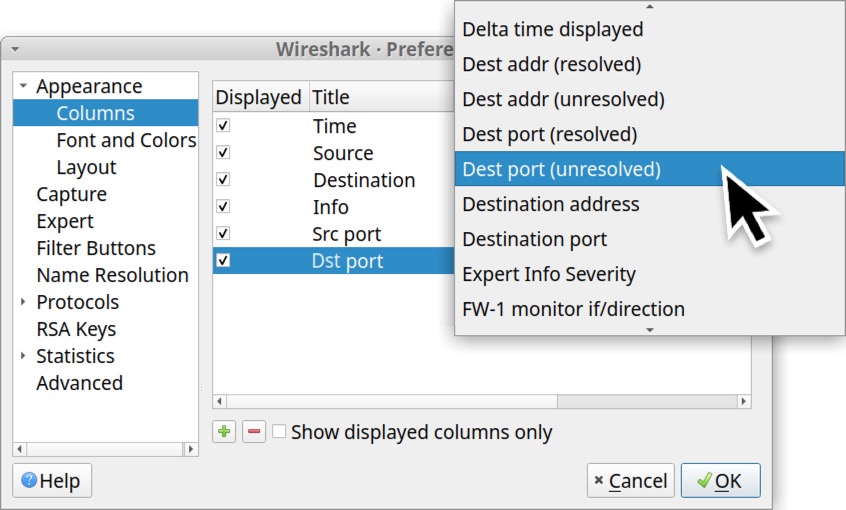Screen dimensions: 846x510
Task: Choose Destination port option
Action: tap(650, 239)
